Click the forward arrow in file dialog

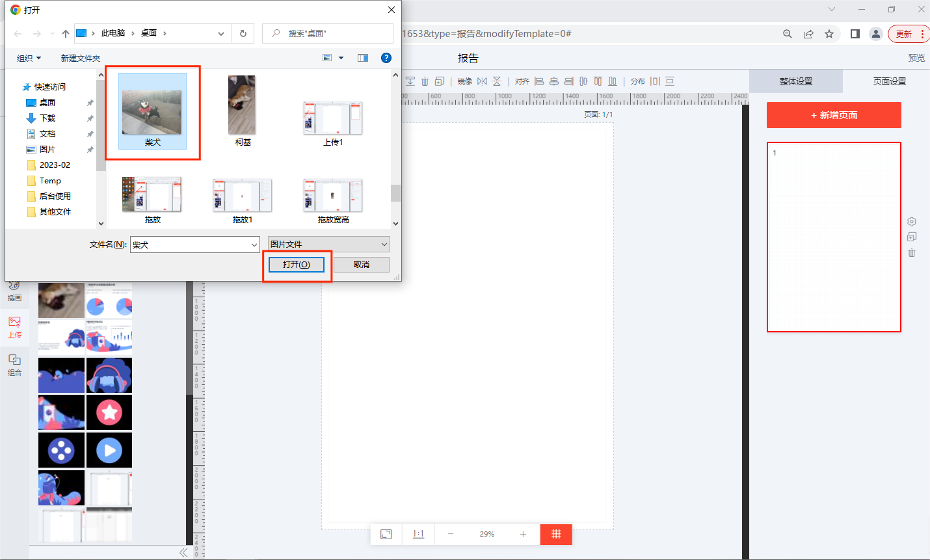click(37, 33)
